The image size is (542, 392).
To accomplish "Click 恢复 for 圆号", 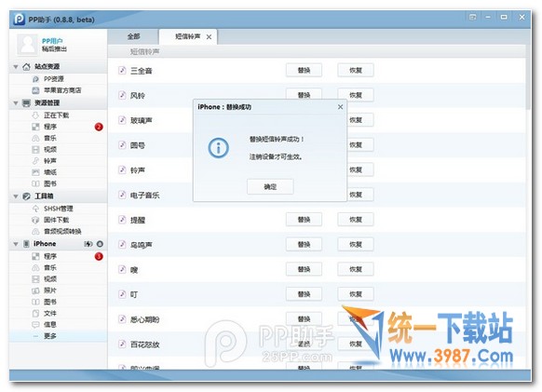I will click(x=360, y=145).
